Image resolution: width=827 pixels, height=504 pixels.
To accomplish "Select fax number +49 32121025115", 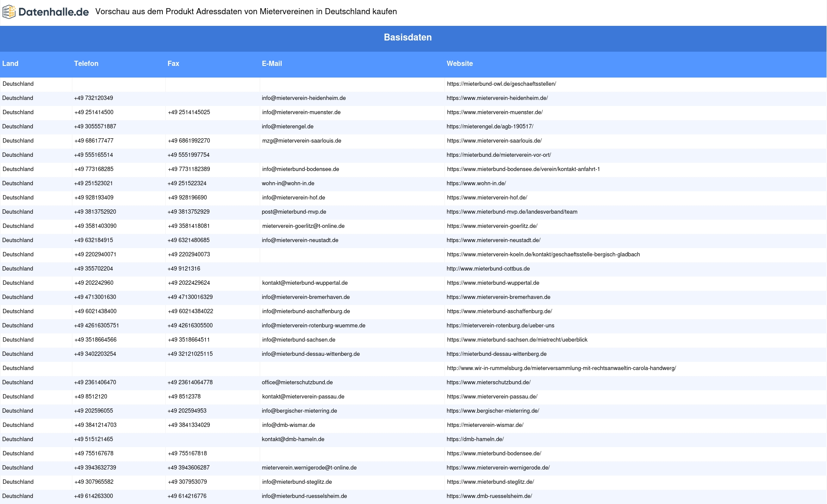I will (x=190, y=354).
